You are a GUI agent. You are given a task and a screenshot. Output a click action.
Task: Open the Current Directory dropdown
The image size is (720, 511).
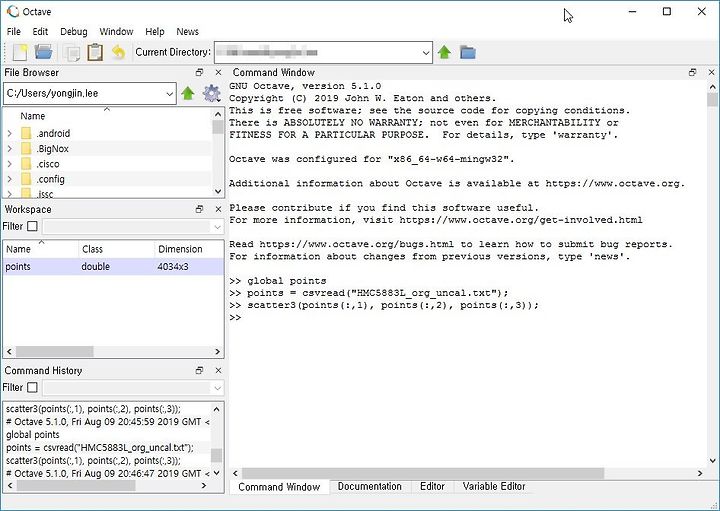pyautogui.click(x=426, y=53)
